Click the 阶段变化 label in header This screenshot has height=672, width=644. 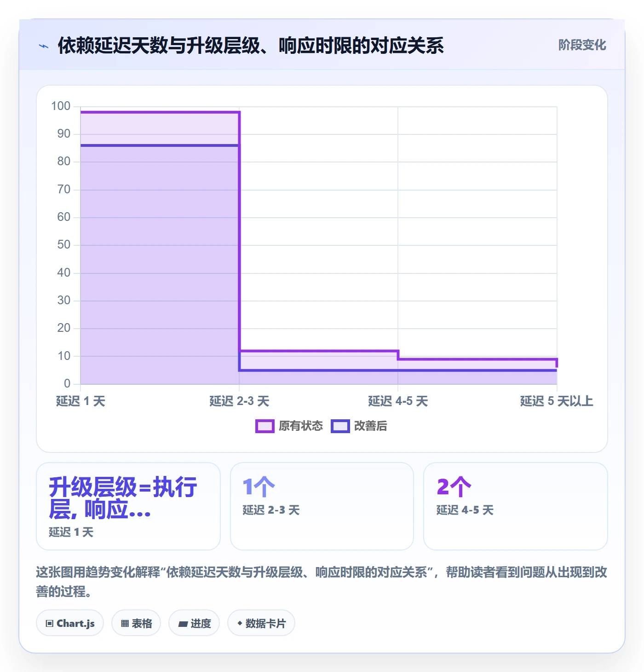pyautogui.click(x=582, y=45)
